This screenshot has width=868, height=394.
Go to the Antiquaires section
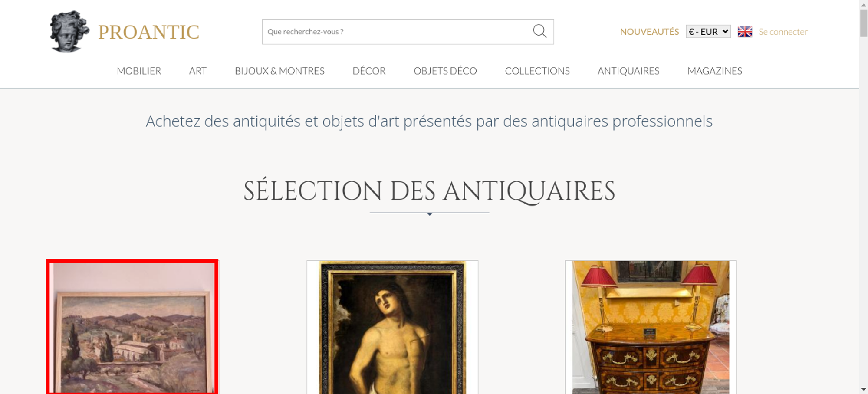[628, 71]
